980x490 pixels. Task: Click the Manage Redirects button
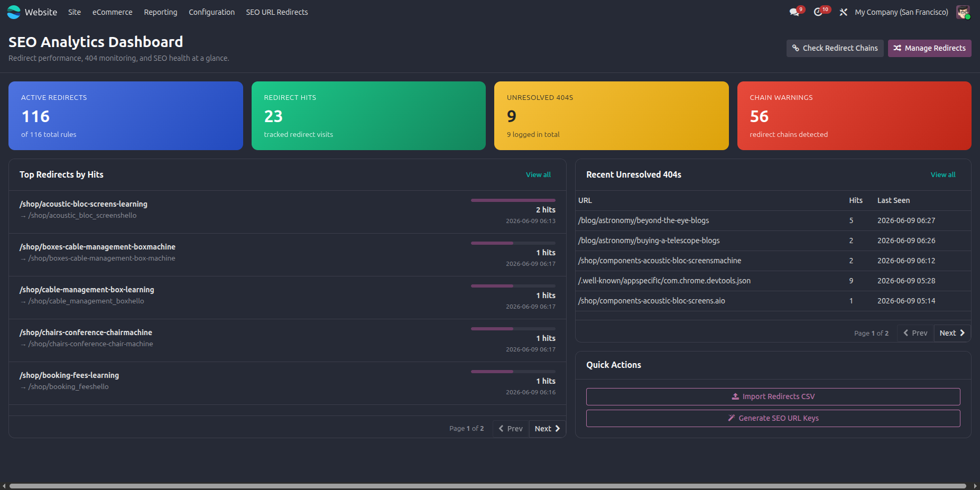point(929,48)
